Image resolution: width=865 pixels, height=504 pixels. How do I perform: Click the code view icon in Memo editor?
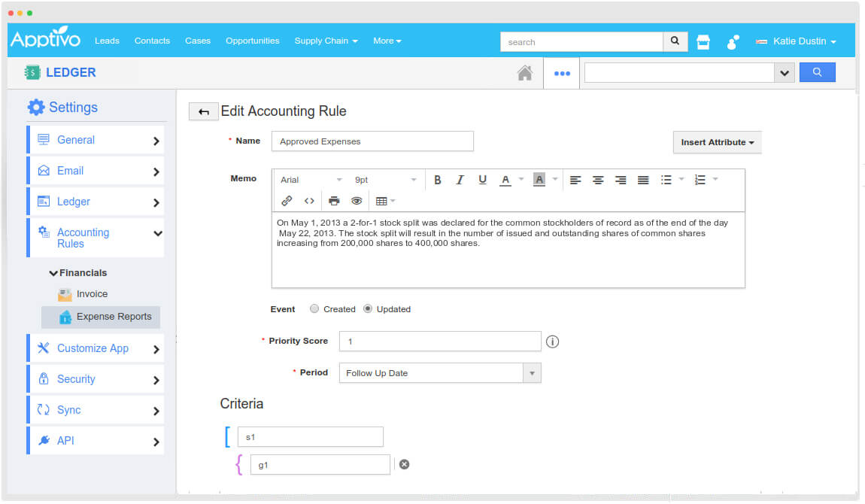(308, 201)
